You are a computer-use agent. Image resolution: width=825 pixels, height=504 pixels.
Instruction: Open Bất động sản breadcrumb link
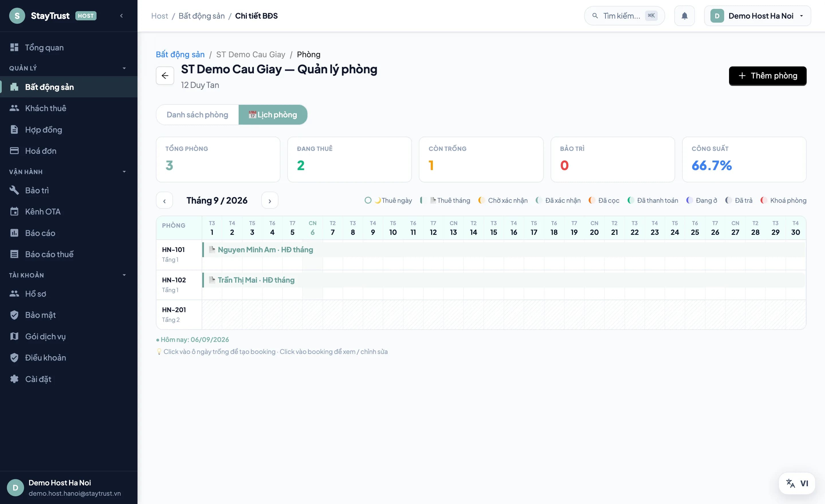coord(180,54)
